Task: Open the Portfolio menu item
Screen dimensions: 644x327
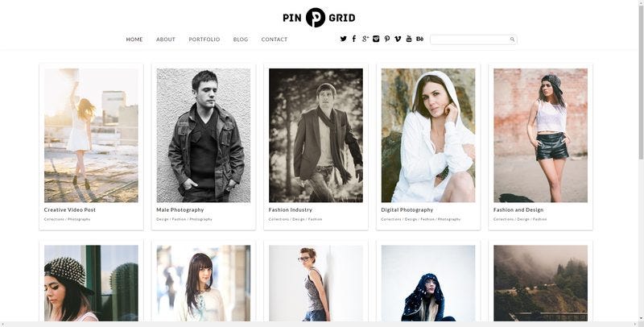Action: [204, 39]
